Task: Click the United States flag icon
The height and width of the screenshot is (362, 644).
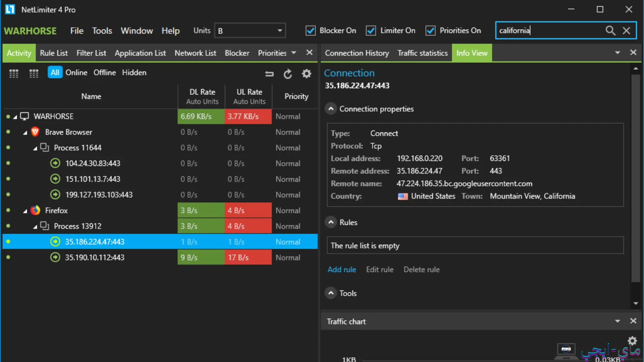Action: tap(403, 196)
